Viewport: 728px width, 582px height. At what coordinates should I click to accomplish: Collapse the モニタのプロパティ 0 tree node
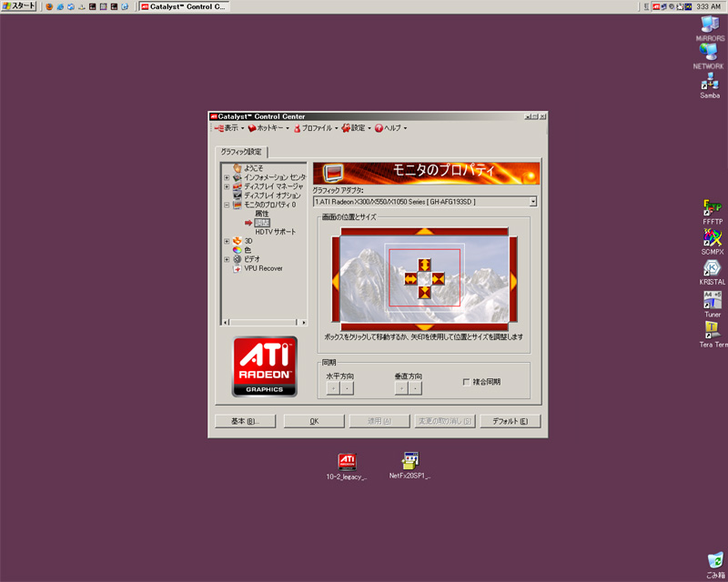tap(227, 205)
